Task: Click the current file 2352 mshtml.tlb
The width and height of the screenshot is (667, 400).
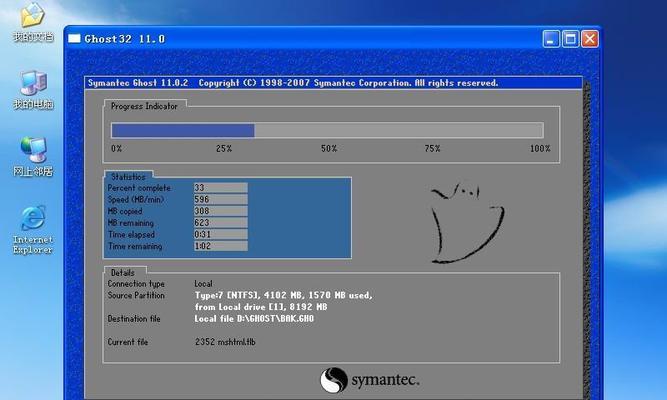Action: (225, 342)
